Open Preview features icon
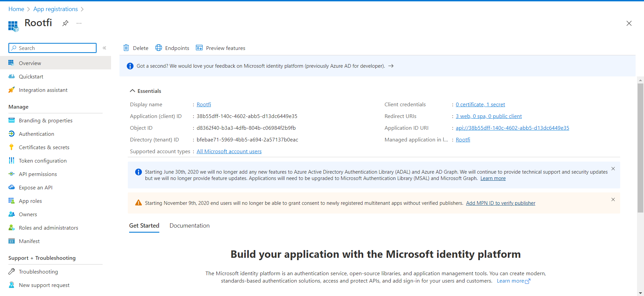This screenshot has width=644, height=296. pos(199,48)
